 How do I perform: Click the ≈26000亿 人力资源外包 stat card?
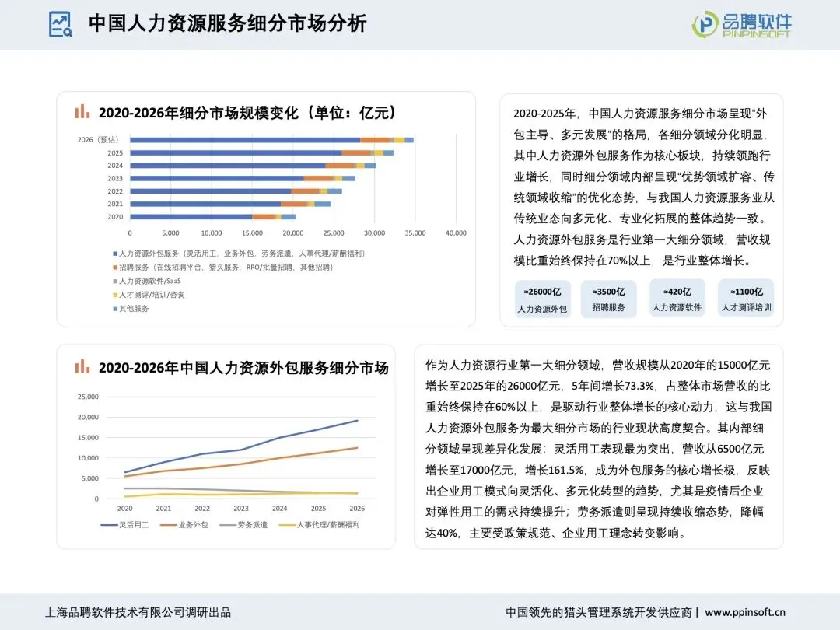[x=542, y=299]
